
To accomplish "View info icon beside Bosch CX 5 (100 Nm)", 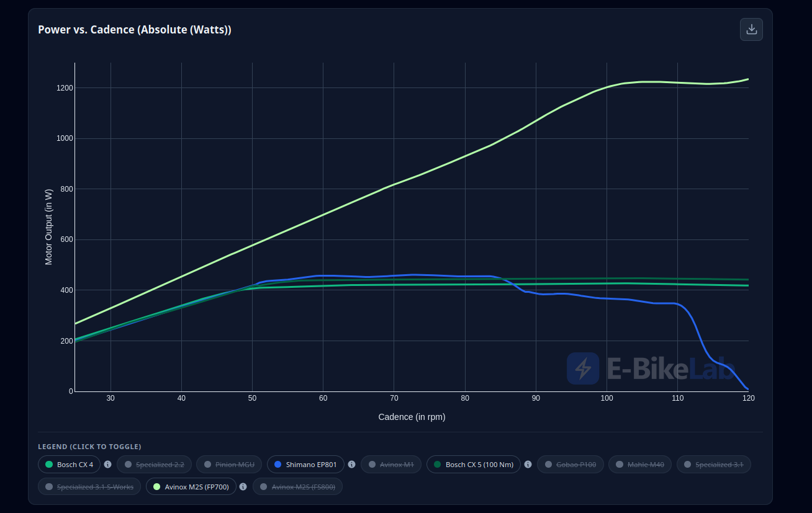I will pos(528,465).
